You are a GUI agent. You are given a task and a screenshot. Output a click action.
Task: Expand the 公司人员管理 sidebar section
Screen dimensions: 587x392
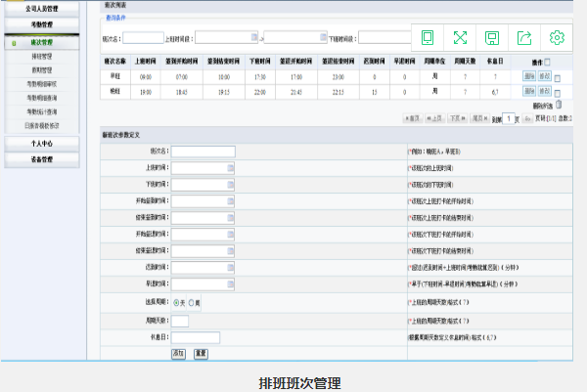(x=41, y=8)
